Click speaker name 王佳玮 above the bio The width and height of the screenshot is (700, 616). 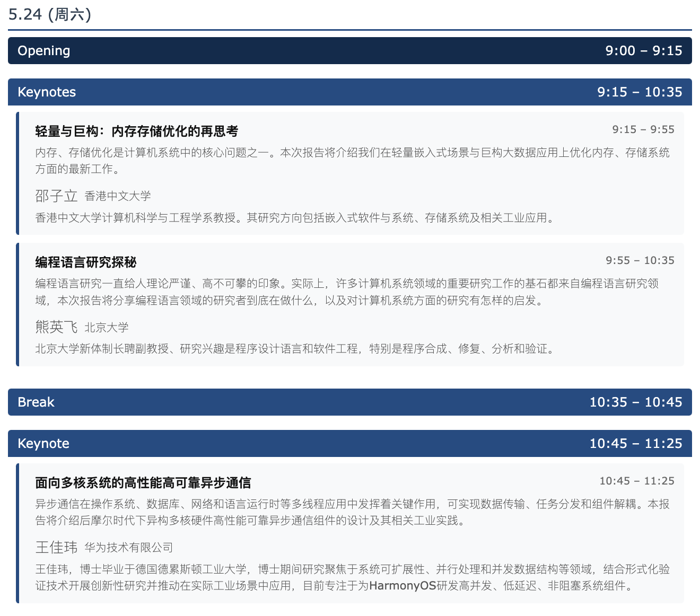tap(56, 547)
